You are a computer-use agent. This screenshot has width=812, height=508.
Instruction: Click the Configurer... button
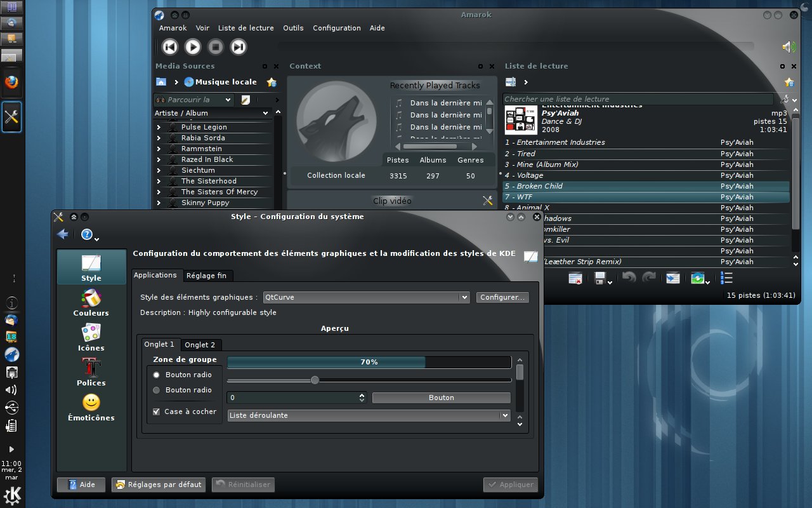(x=502, y=297)
